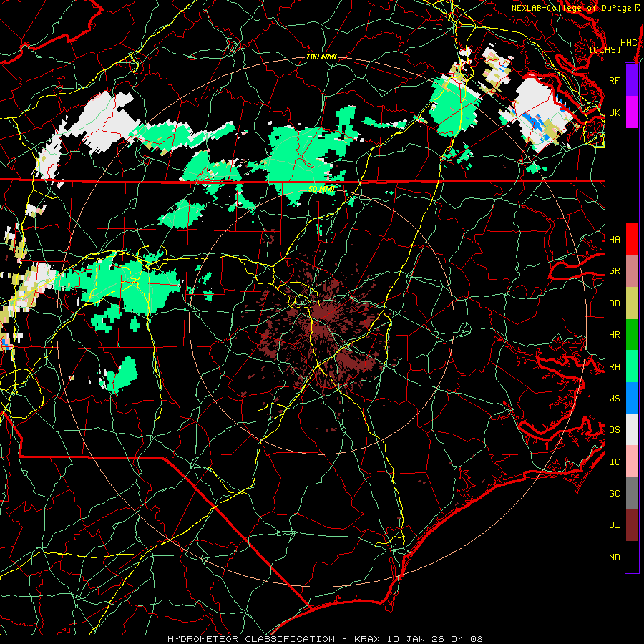
Task: Click the HR dark green legend swatch
Action: click(x=632, y=335)
